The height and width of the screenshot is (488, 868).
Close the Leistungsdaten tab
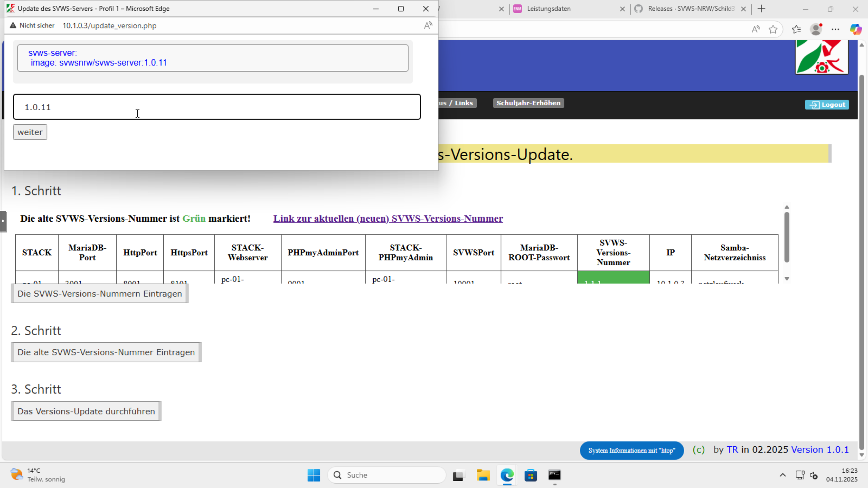[622, 9]
